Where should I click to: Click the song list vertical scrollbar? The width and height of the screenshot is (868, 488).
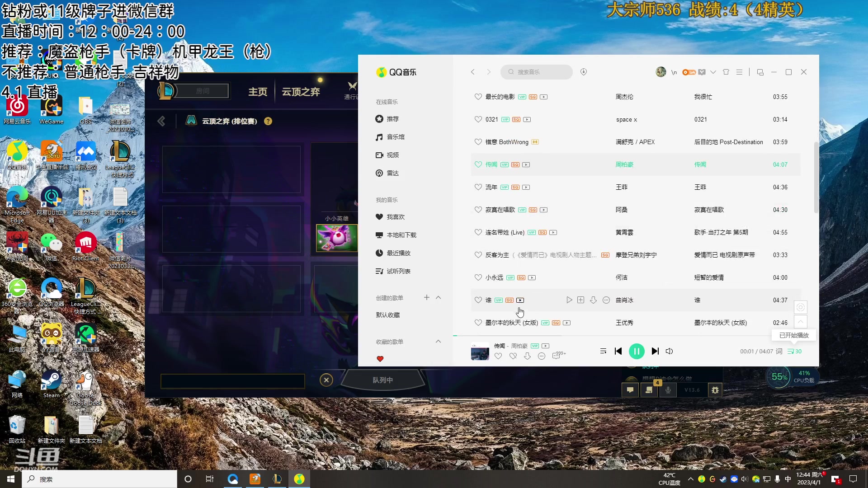click(x=816, y=177)
